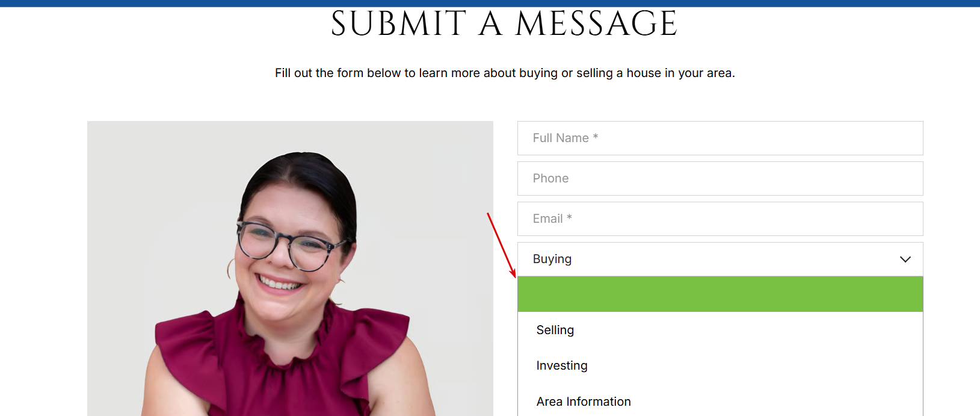980x416 pixels.
Task: Click the dropdown chevron arrow beside Buying
Action: (x=905, y=259)
